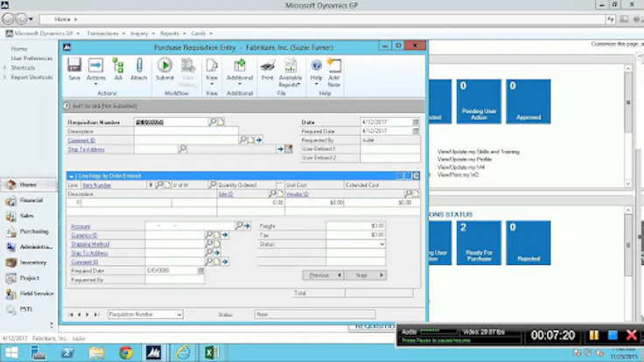Open the Account link label
The width and height of the screenshot is (644, 362).
click(80, 226)
